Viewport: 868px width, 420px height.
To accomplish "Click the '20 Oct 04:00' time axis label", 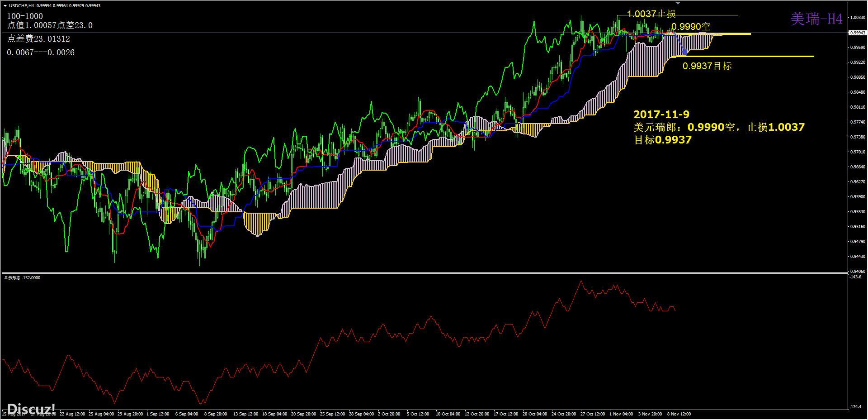I will point(535,414).
